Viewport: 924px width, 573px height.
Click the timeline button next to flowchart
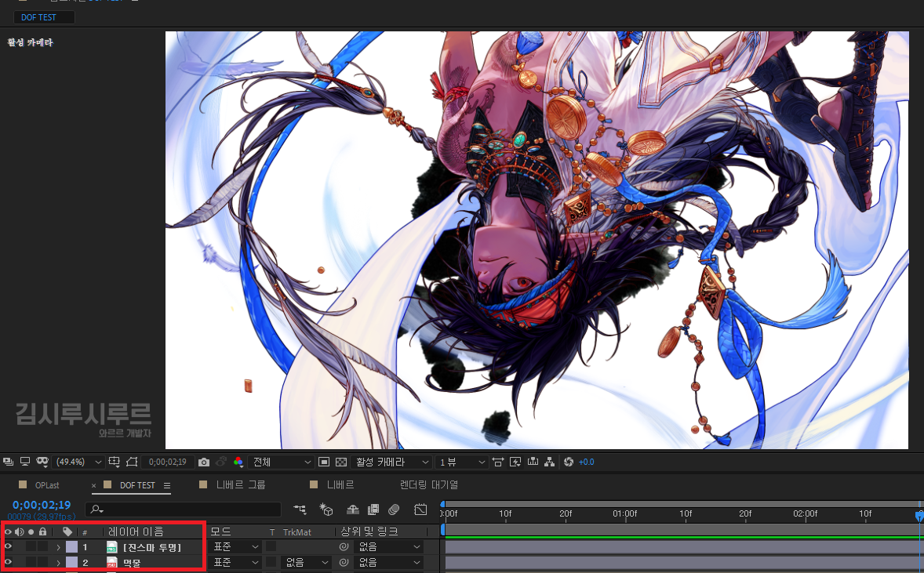(x=533, y=462)
